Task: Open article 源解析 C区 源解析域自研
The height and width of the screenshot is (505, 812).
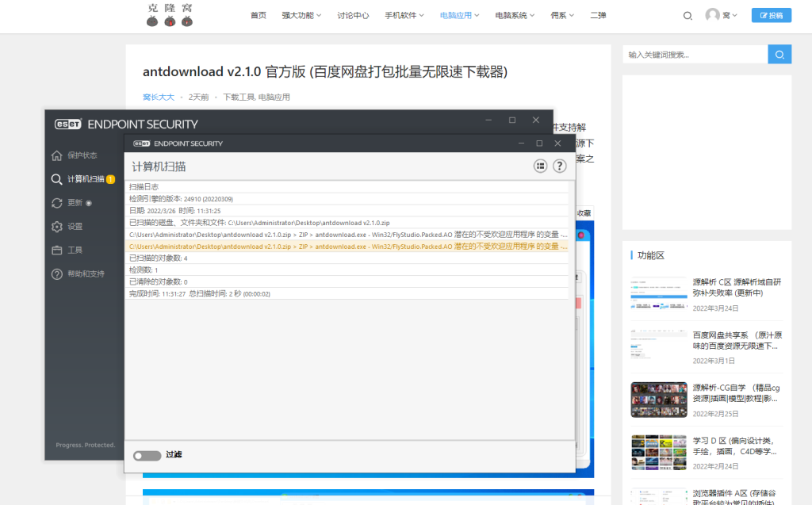Action: (x=737, y=288)
